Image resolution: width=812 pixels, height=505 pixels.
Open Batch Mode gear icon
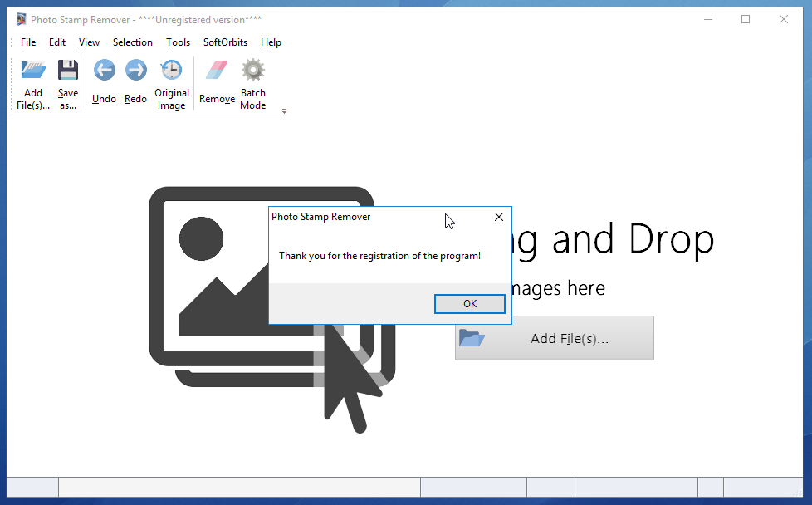[x=252, y=70]
